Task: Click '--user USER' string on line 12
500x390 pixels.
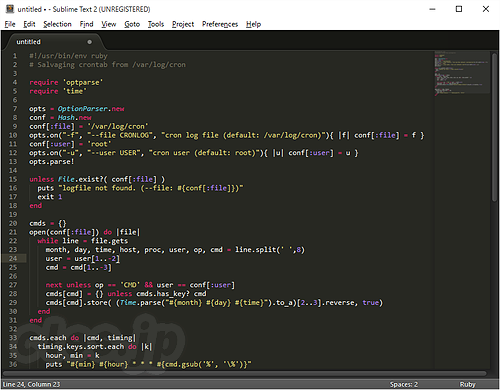Action: pos(115,153)
